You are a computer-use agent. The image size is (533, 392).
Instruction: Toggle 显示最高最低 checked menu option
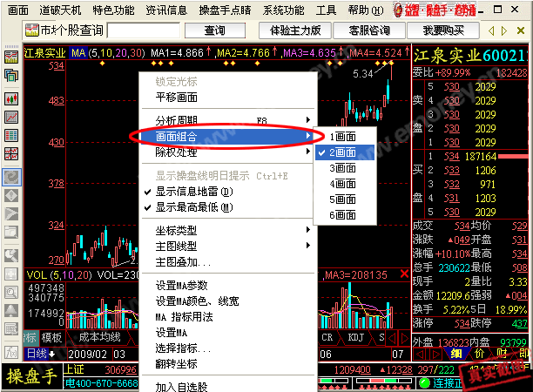(194, 207)
